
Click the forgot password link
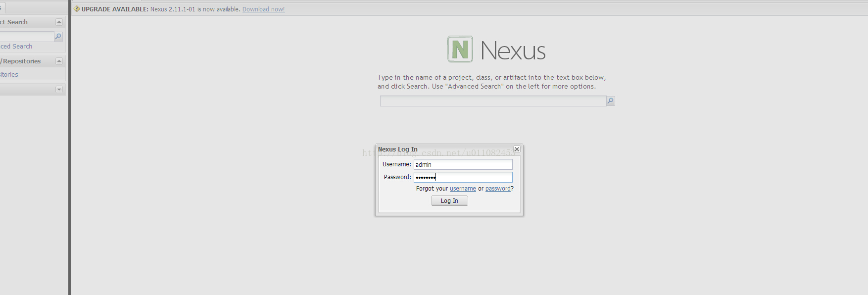[x=498, y=189]
